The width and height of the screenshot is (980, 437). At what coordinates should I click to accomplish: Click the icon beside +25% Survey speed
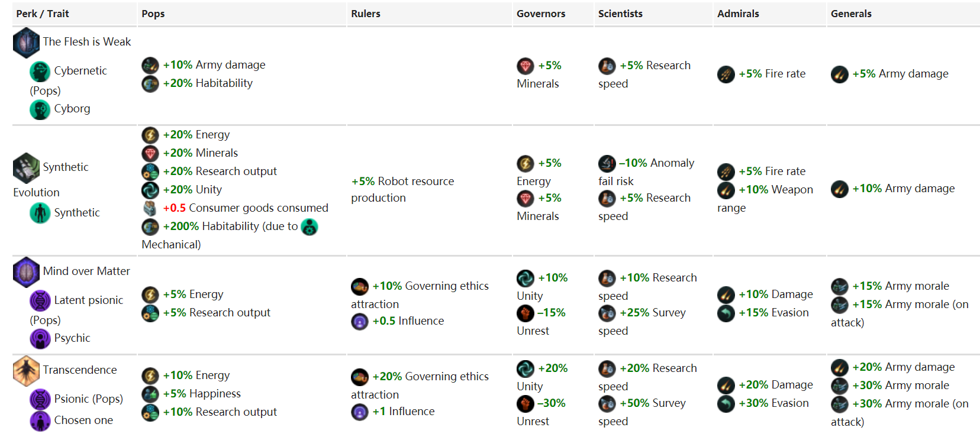click(607, 313)
